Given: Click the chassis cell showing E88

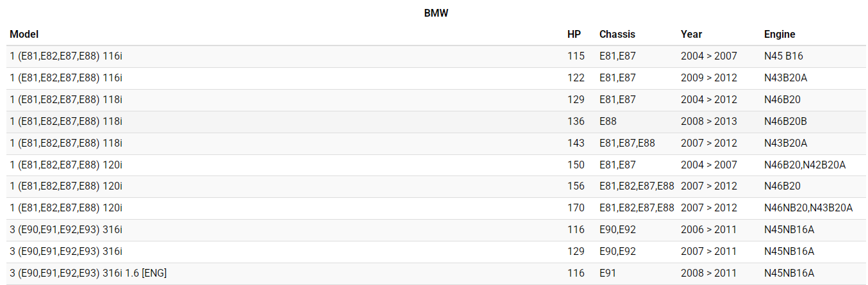Looking at the screenshot, I should pos(608,122).
